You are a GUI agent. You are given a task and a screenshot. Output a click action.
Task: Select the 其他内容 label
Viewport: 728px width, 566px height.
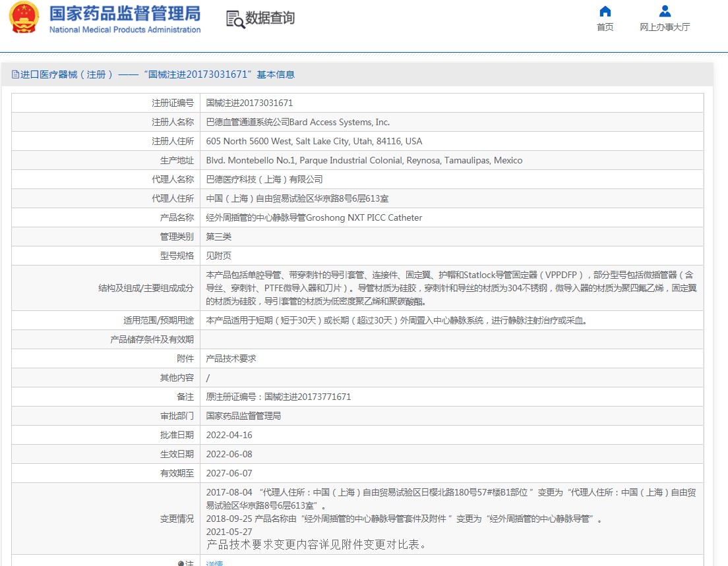point(177,378)
